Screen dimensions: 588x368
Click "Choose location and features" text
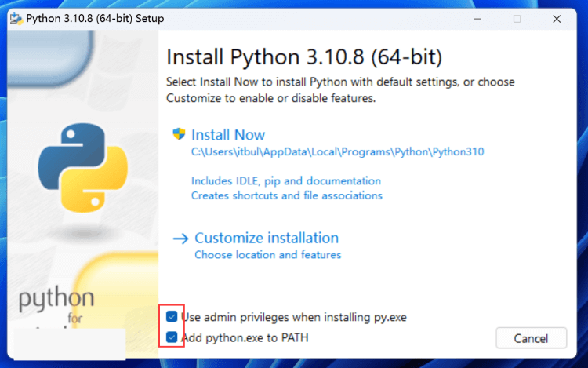pos(268,255)
